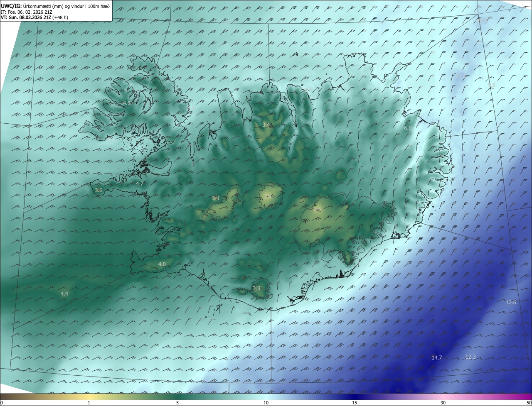Click the 12.6 value at the east edge

(511, 302)
